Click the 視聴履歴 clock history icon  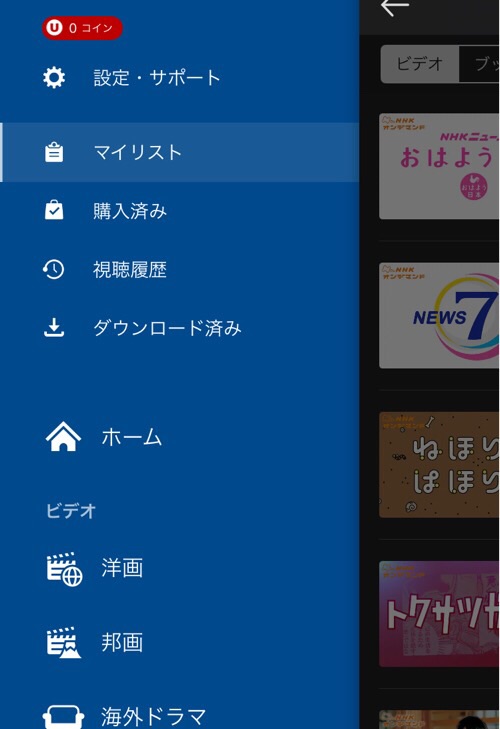53,269
